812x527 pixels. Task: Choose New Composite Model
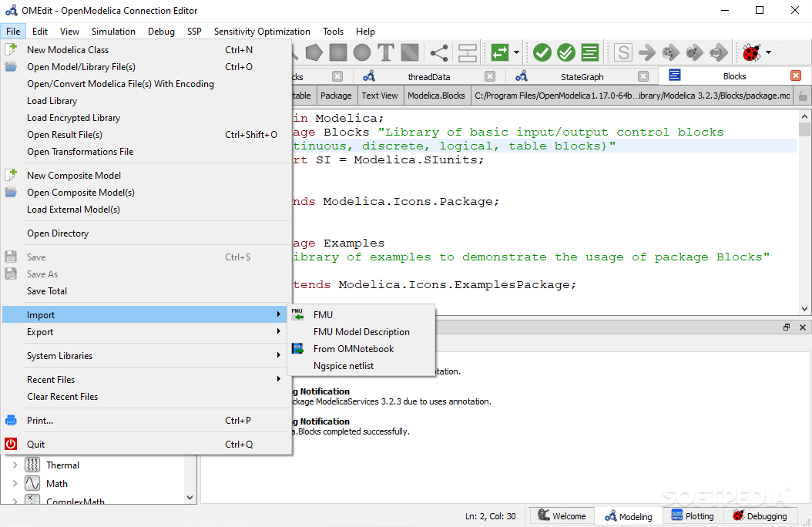pos(145,176)
